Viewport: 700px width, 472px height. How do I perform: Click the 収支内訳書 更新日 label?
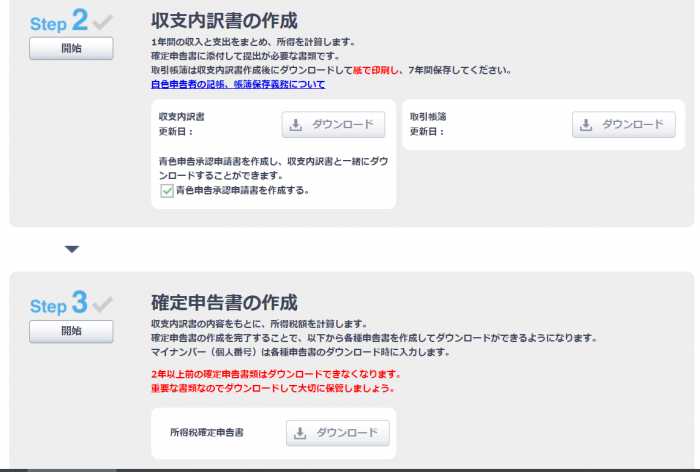pos(176,131)
